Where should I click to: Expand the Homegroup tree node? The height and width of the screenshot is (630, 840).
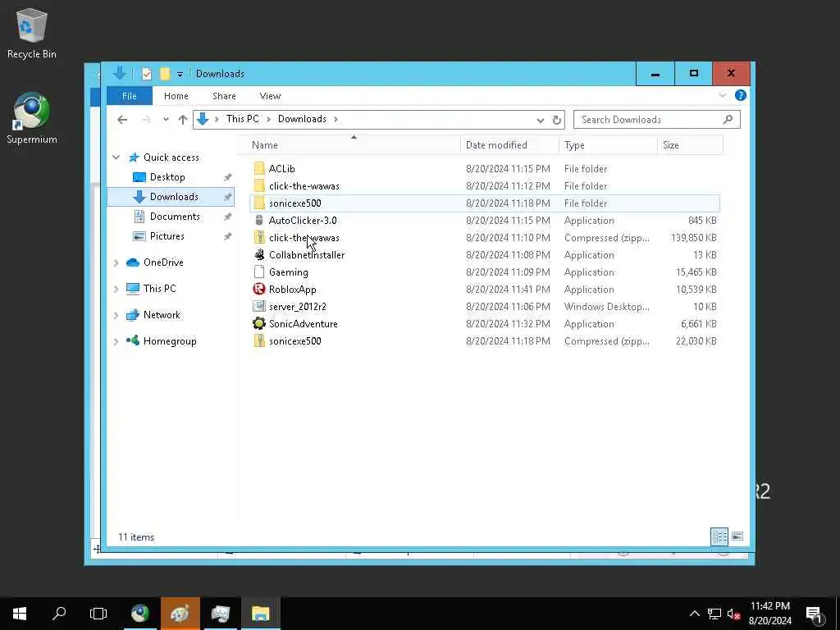116,341
